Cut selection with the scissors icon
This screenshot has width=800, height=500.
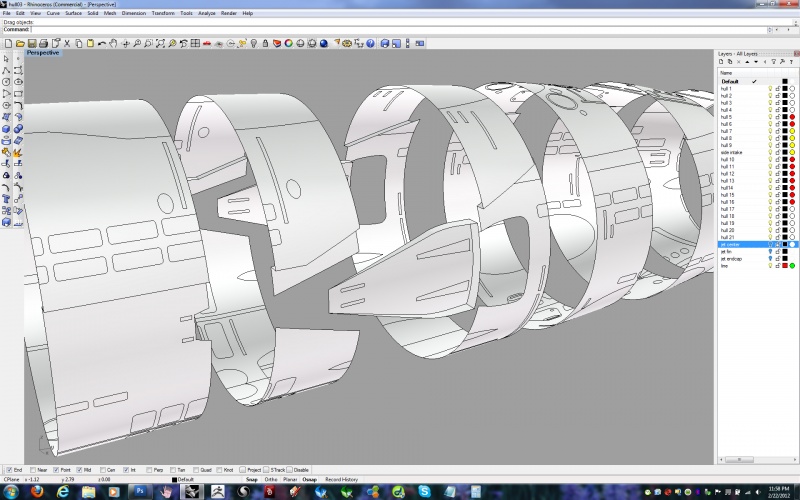pos(67,43)
